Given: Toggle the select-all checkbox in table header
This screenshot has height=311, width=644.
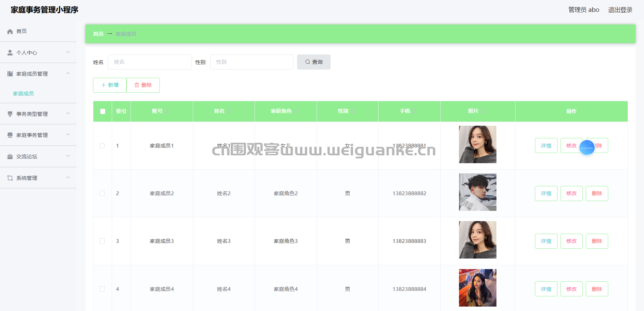Looking at the screenshot, I should click(102, 111).
